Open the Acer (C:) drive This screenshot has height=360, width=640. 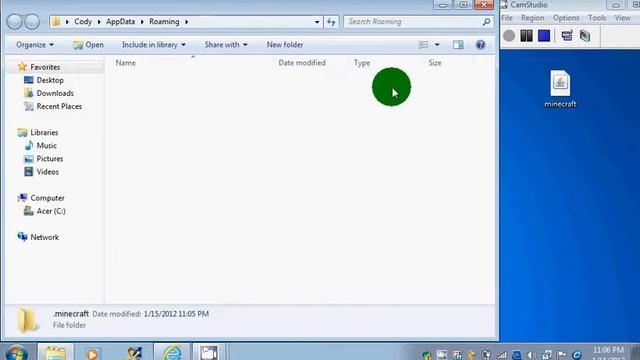(x=51, y=211)
